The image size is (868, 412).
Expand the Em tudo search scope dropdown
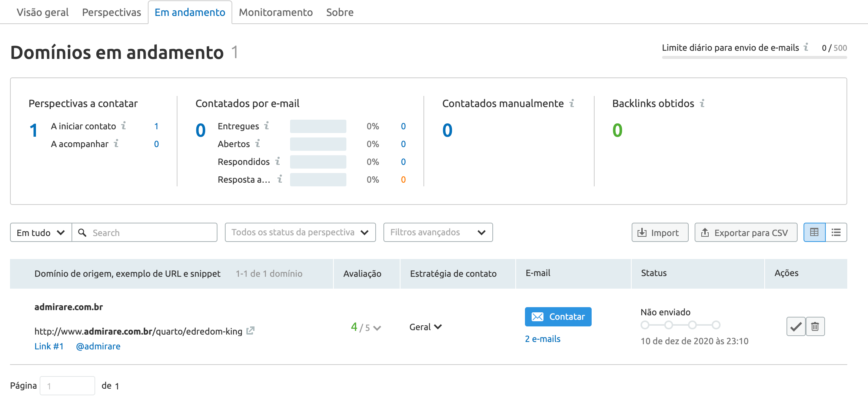click(41, 233)
